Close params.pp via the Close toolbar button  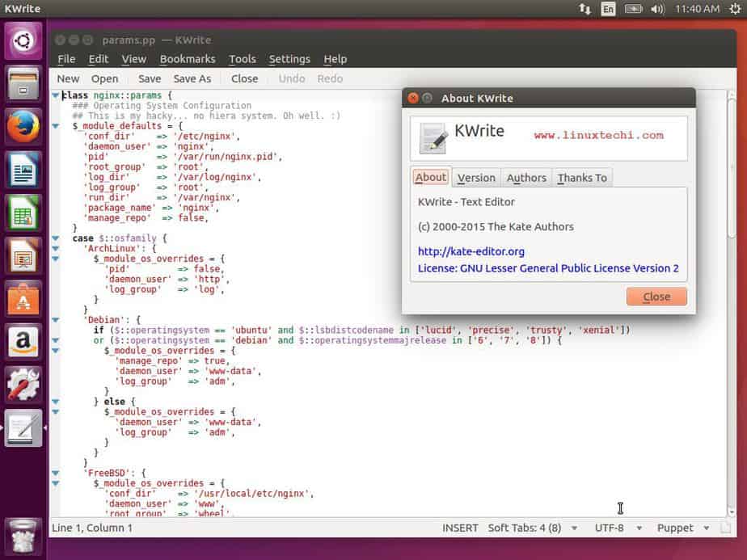click(245, 78)
